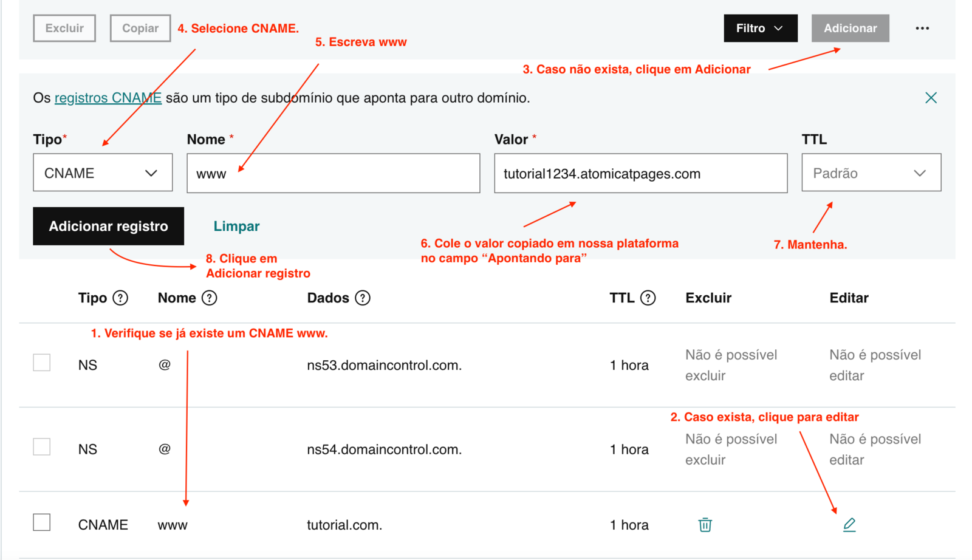
Task: Click the Adicionar registro button
Action: click(109, 226)
